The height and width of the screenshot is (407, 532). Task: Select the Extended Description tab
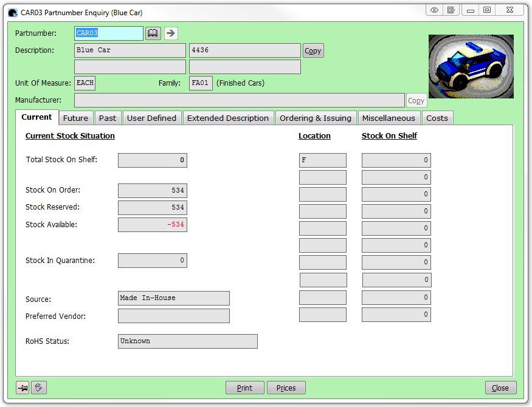pyautogui.click(x=228, y=118)
